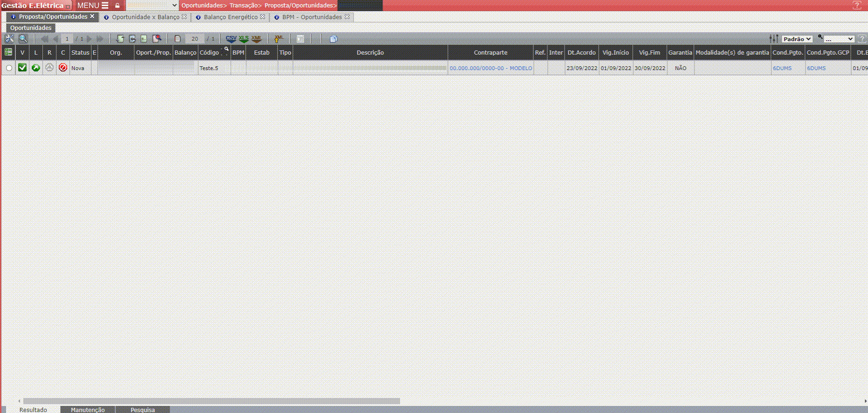Open the Padrão layout dropdown
The width and height of the screenshot is (868, 413).
tap(797, 39)
